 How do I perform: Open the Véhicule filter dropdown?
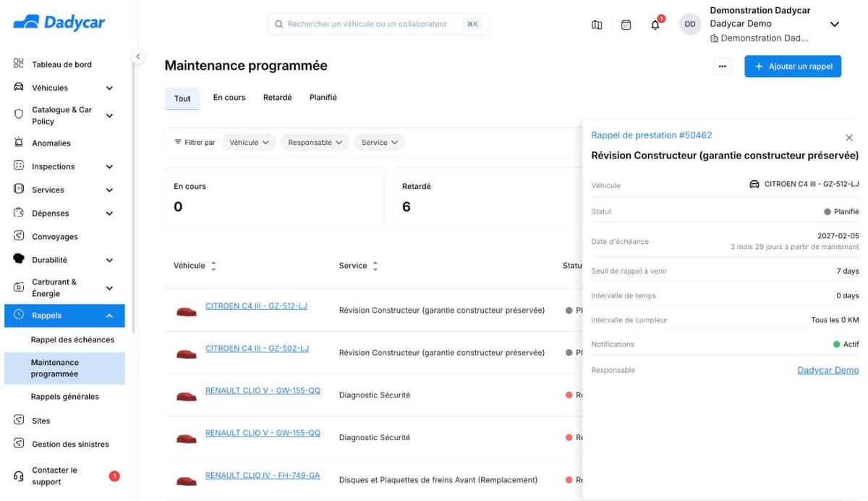249,143
